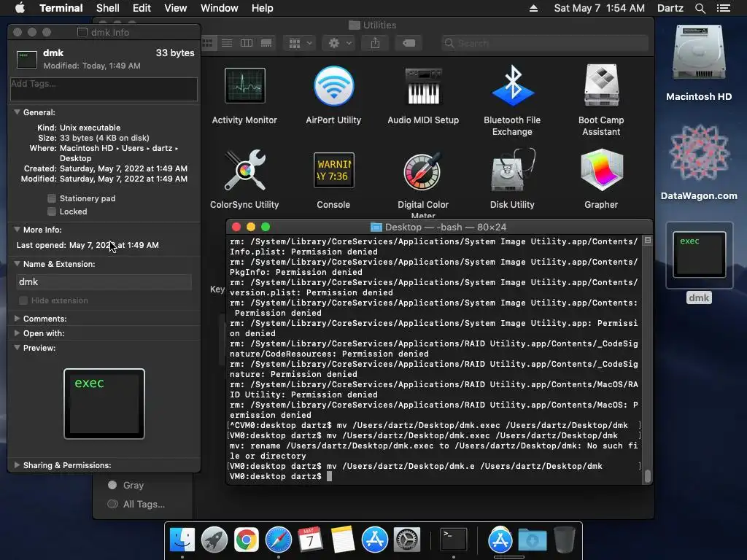
Task: Open Activity Monitor in Utilities window
Action: 245,86
